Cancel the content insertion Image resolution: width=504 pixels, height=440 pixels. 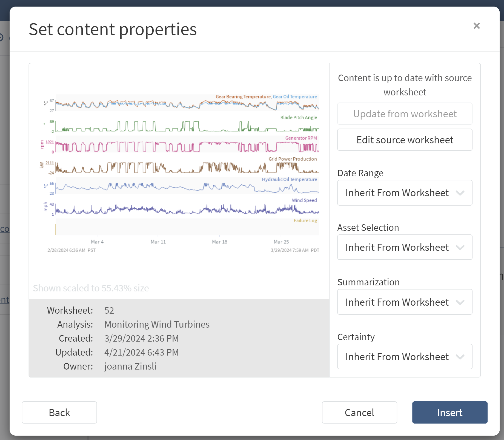coord(359,412)
